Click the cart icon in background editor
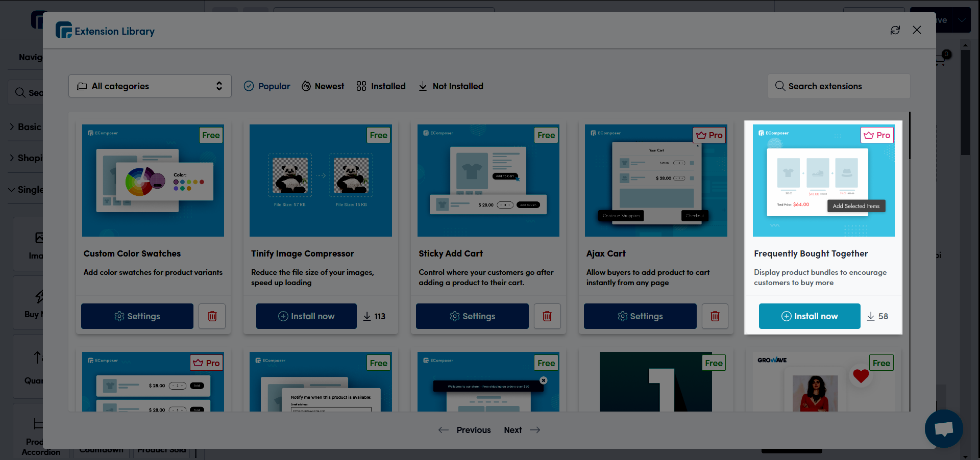This screenshot has height=460, width=980. 941,59
